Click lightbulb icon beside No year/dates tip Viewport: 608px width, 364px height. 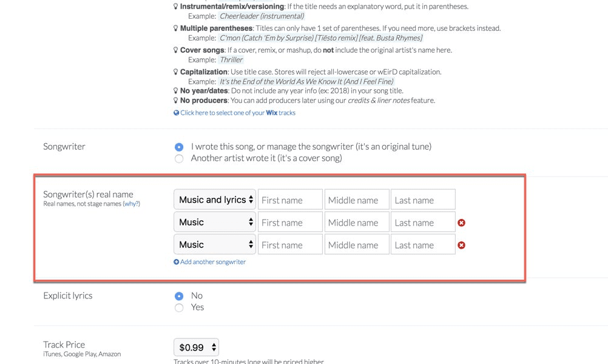(x=175, y=91)
